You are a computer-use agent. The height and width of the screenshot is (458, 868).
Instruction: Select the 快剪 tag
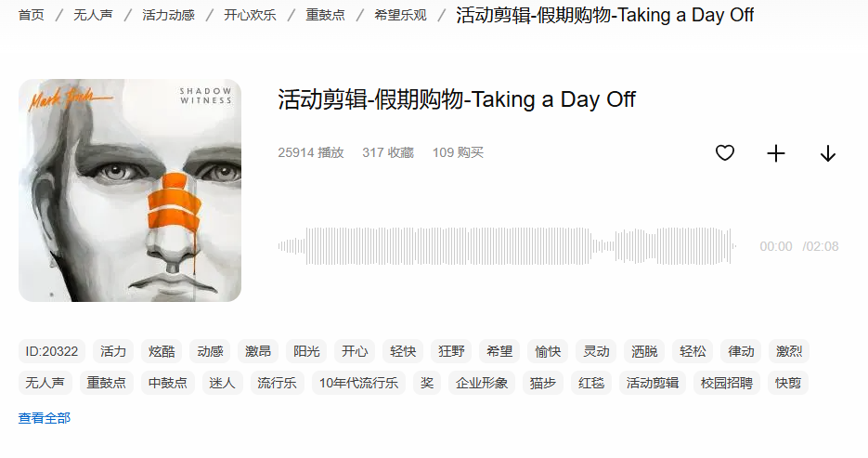click(x=788, y=384)
